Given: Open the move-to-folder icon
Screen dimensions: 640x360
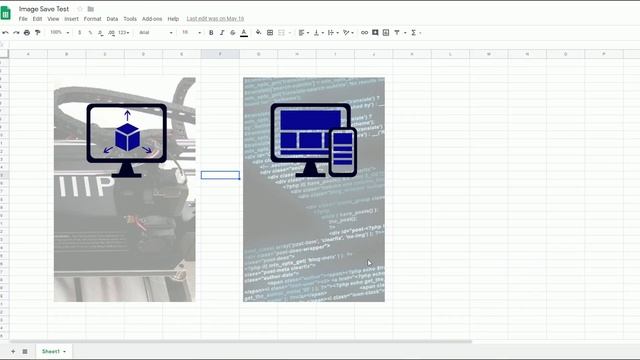Looking at the screenshot, I should 91,9.
